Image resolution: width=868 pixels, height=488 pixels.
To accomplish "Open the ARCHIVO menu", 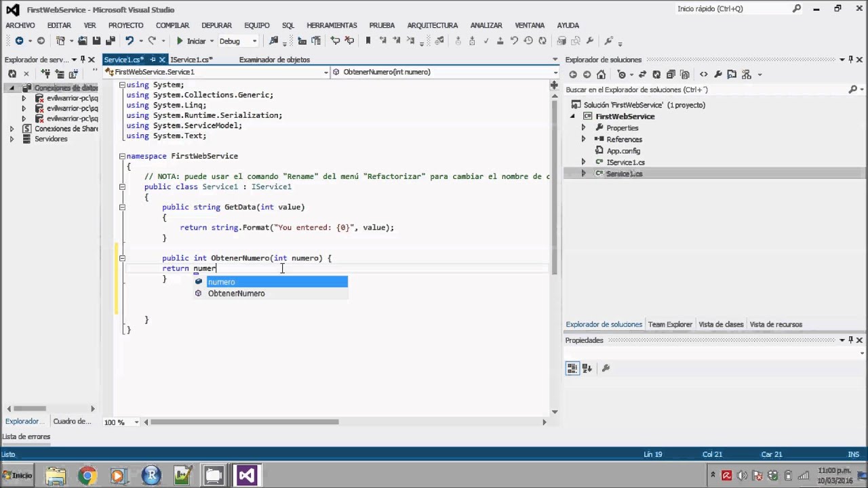I will [x=20, y=25].
